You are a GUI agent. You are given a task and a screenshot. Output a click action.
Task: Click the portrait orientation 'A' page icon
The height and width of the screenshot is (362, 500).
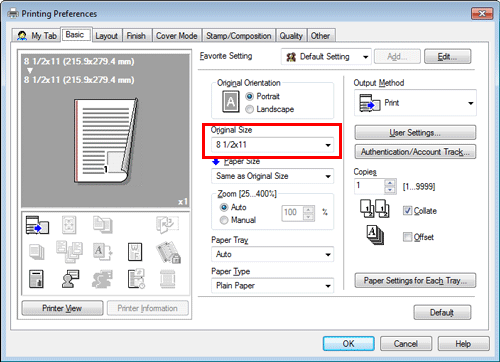click(231, 102)
